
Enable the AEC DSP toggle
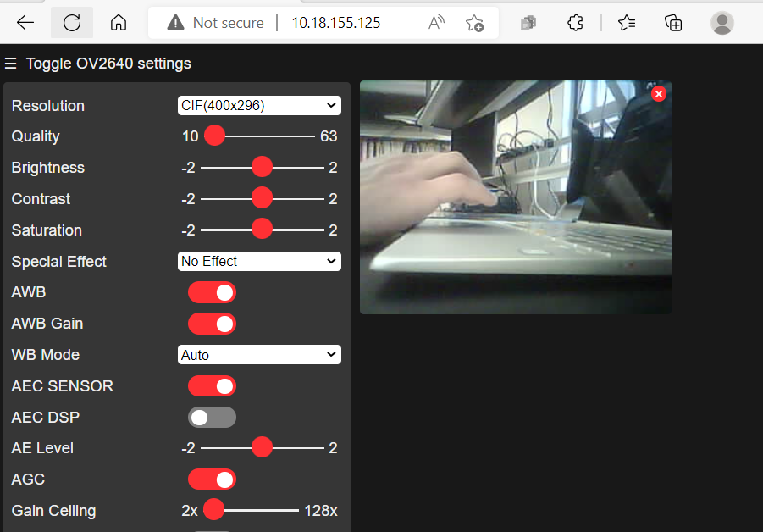coord(212,418)
